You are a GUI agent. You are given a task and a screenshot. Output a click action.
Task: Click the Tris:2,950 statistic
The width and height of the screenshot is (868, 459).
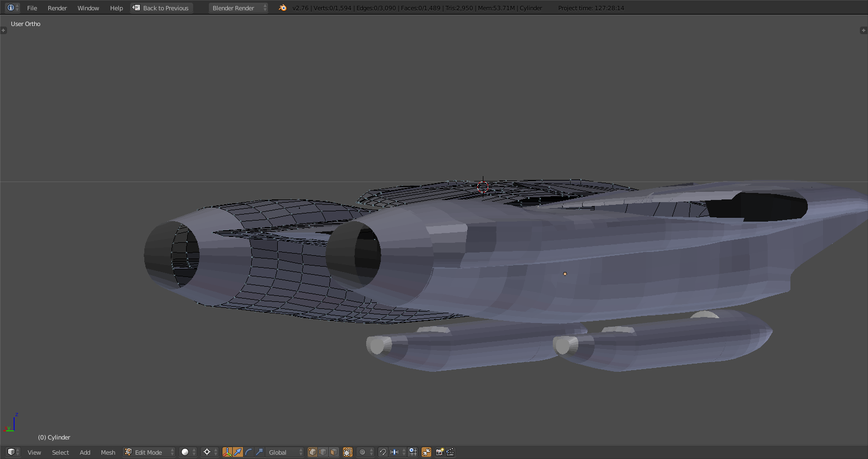[x=459, y=8]
